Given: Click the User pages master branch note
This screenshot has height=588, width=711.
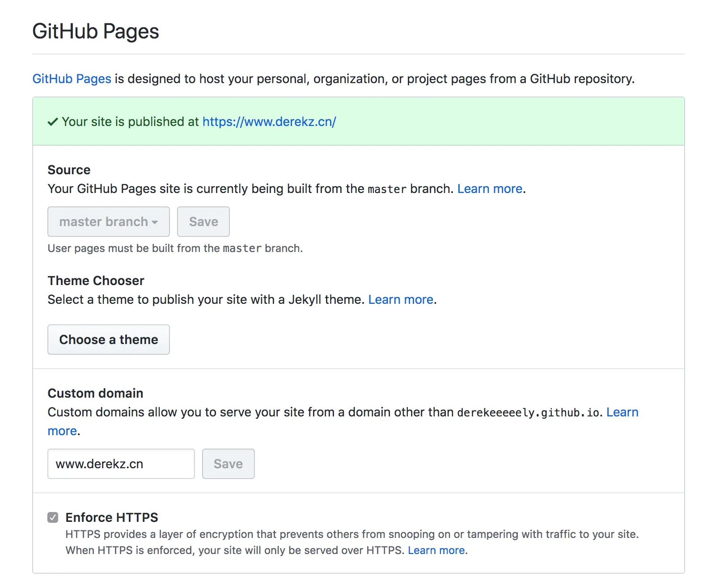Looking at the screenshot, I should pyautogui.click(x=175, y=248).
